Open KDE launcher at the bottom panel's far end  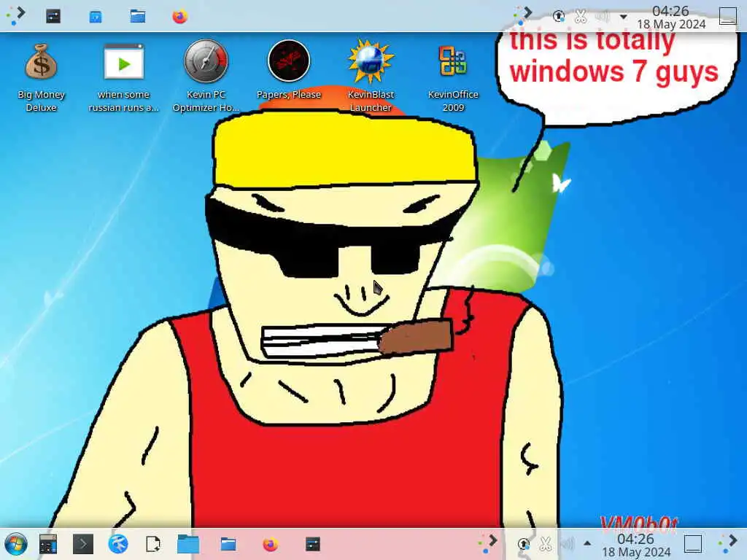tap(728, 543)
